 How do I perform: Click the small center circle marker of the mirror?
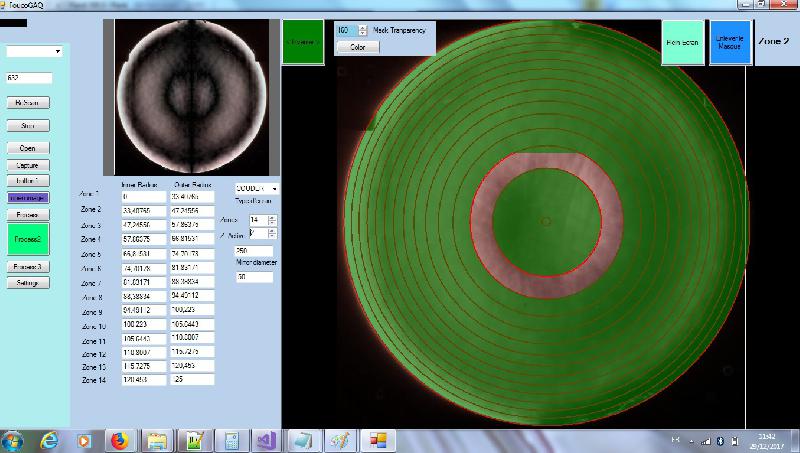point(545,221)
